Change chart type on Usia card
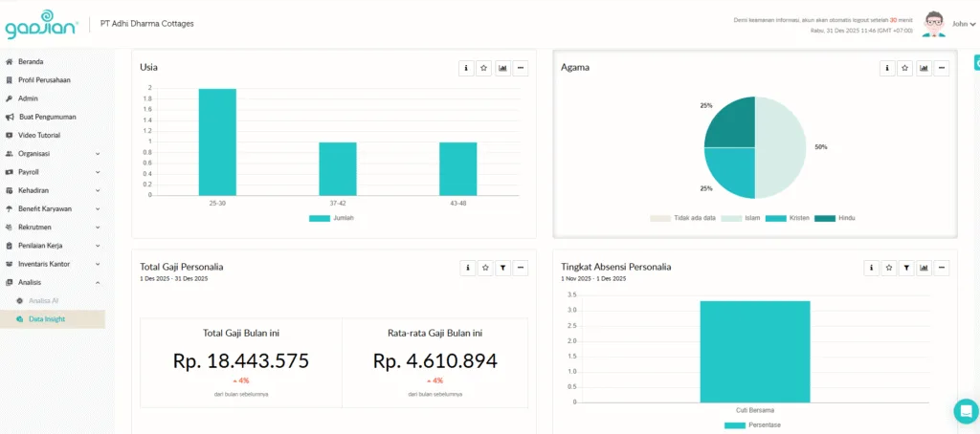The image size is (980, 434). point(502,68)
